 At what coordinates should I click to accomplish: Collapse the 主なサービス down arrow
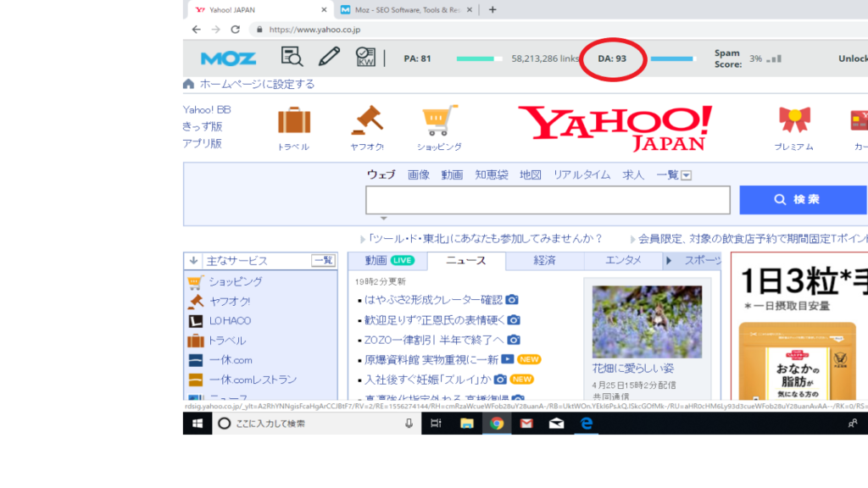pos(193,260)
